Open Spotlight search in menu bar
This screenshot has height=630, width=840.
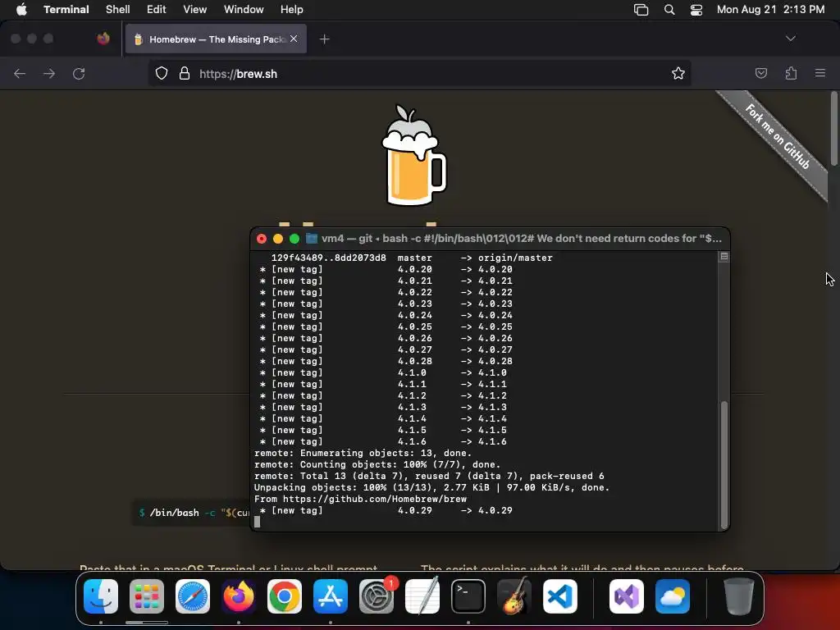click(x=669, y=10)
